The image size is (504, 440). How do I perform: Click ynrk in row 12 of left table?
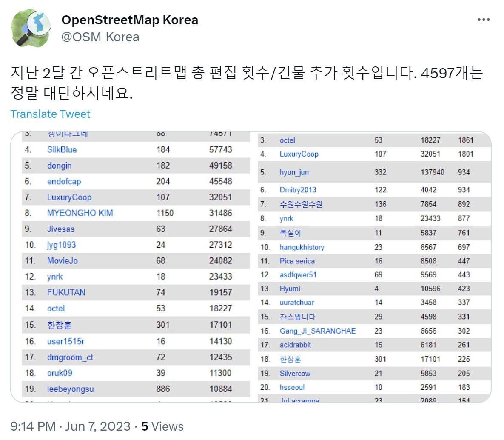55,277
